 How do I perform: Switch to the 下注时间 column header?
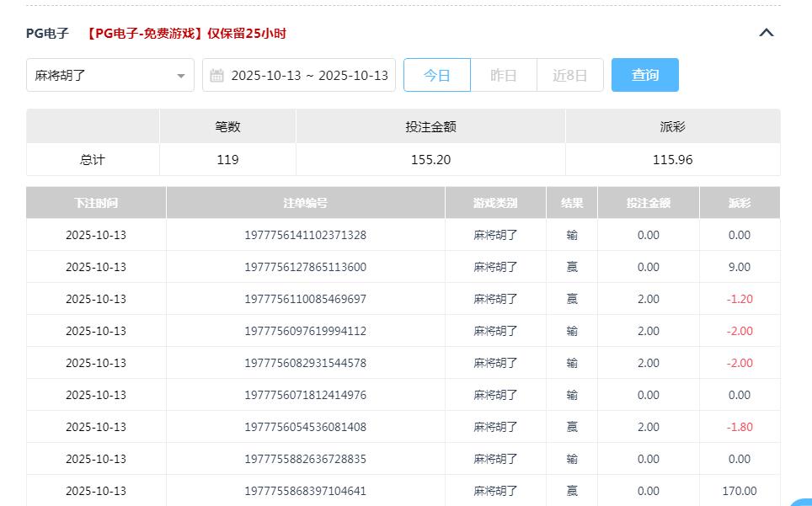click(95, 202)
